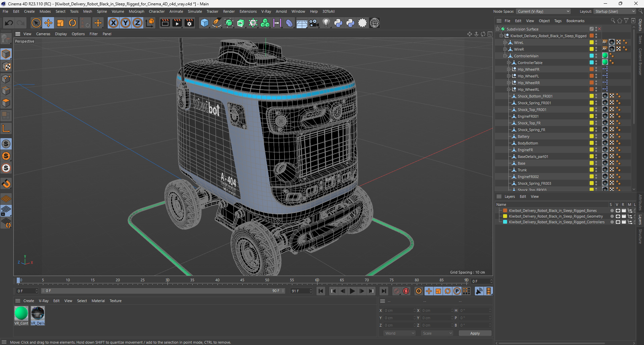
Task: Switch to Edges mode icon
Action: tap(6, 91)
